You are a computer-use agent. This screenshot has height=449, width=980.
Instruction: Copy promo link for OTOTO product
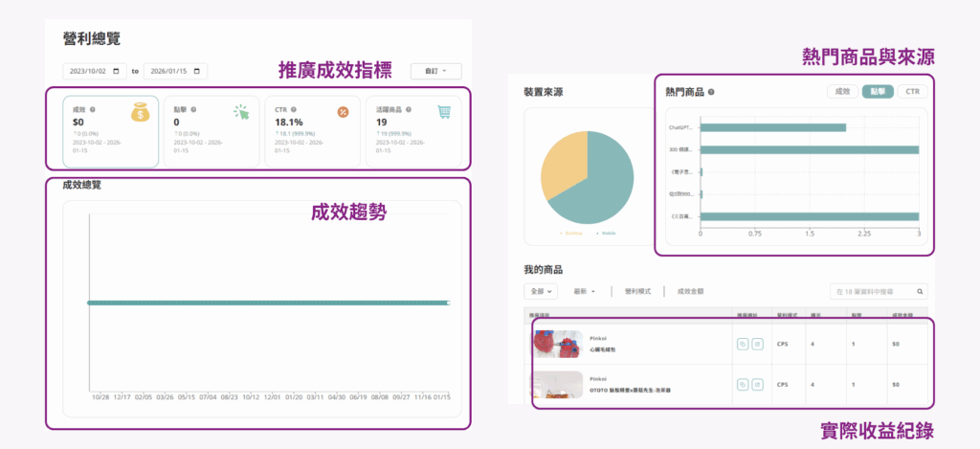pyautogui.click(x=742, y=384)
